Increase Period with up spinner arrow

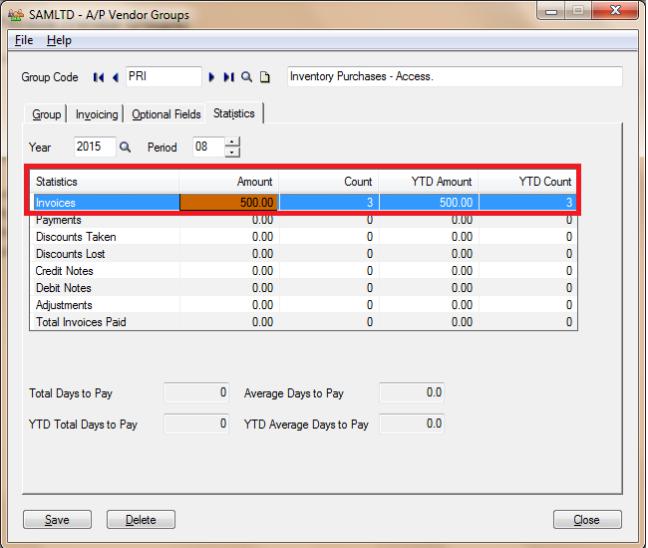(232, 142)
